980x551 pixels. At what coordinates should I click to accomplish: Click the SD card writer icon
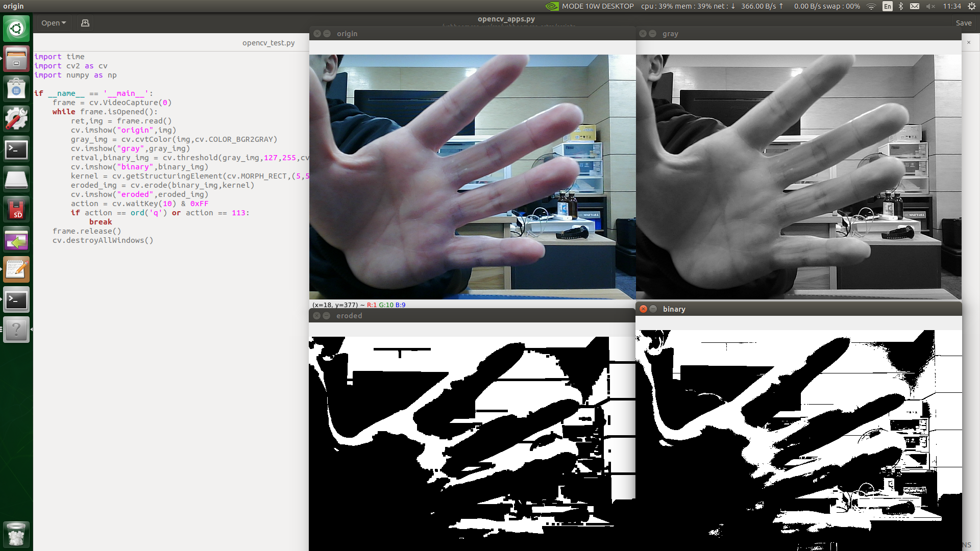click(x=16, y=210)
